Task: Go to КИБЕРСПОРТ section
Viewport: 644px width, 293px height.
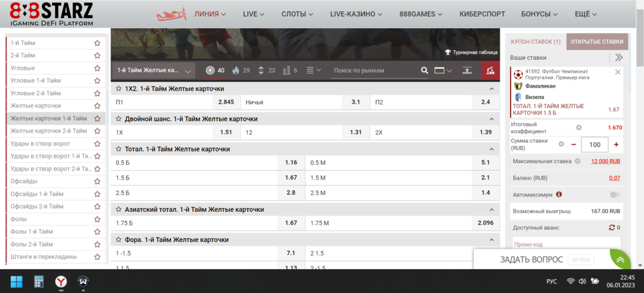Action: click(482, 14)
